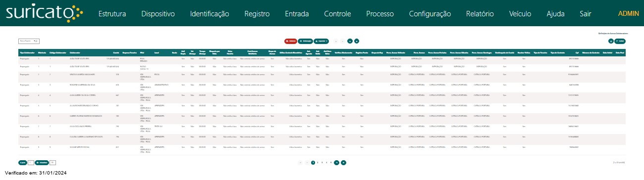The width and height of the screenshot is (644, 180).
Task: Go to page 2 in pagination
Action: point(318,162)
